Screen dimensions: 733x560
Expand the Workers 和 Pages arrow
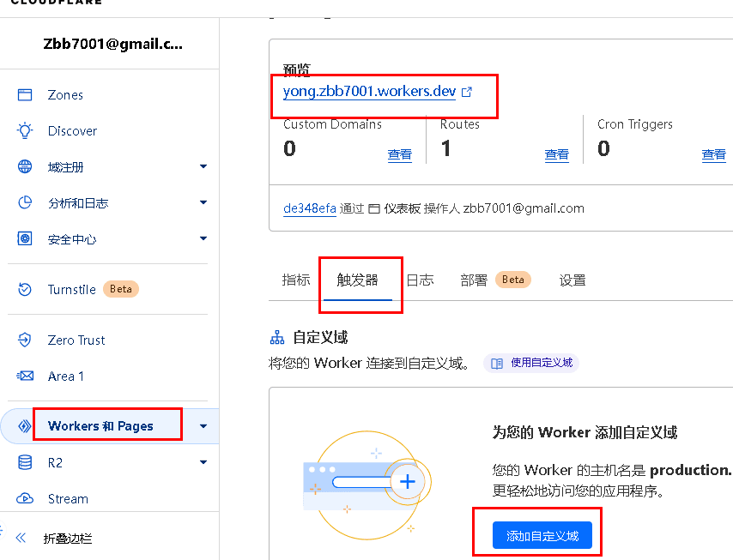click(x=203, y=426)
